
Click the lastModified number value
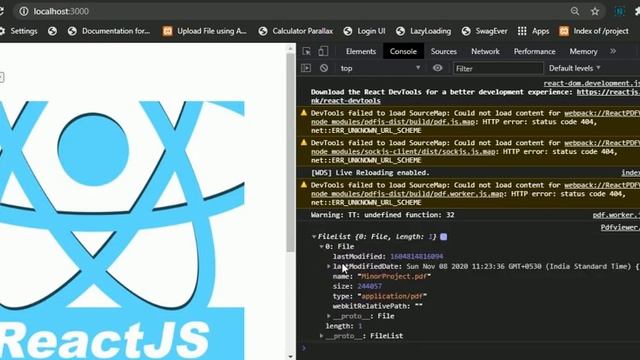[x=416, y=256]
